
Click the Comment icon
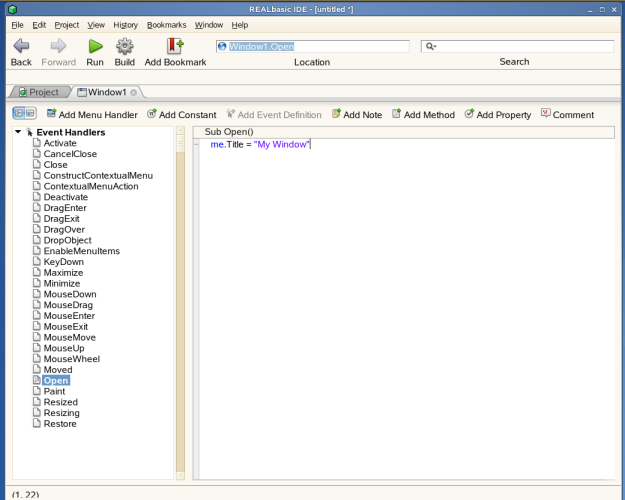(x=546, y=113)
